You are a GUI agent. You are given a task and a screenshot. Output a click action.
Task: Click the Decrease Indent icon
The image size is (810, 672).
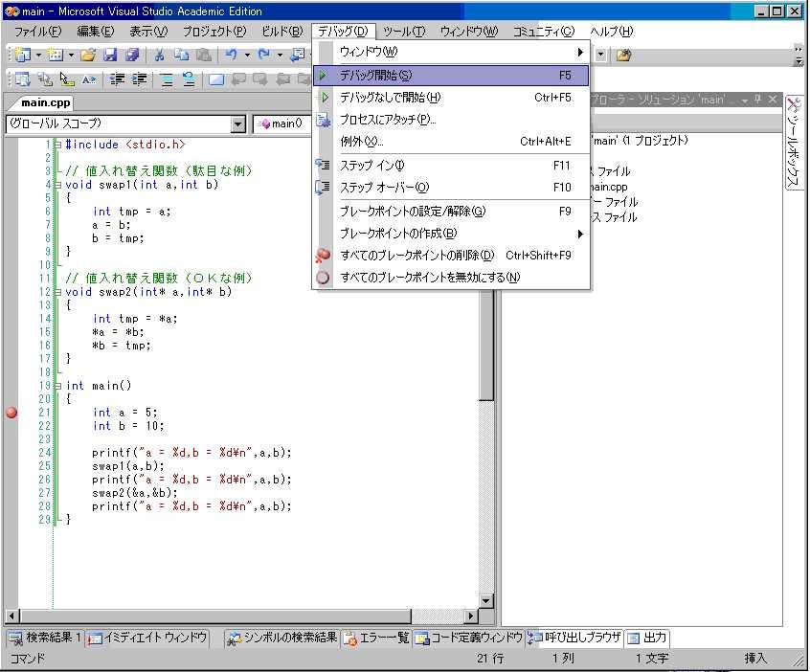117,79
